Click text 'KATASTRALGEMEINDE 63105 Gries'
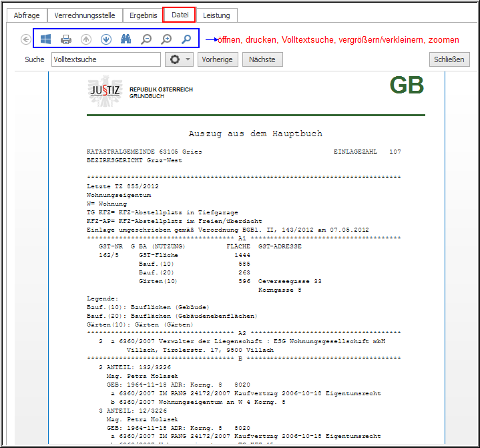 (x=144, y=152)
